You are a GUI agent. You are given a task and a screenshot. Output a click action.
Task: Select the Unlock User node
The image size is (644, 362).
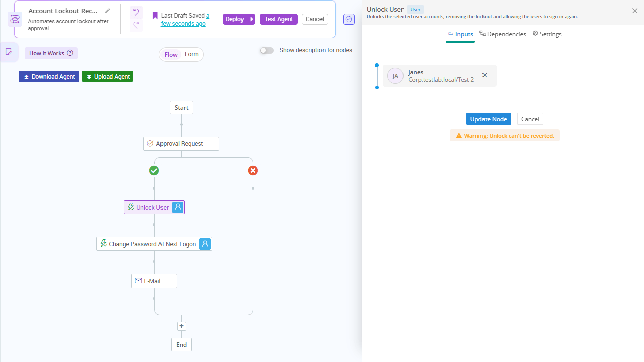154,207
